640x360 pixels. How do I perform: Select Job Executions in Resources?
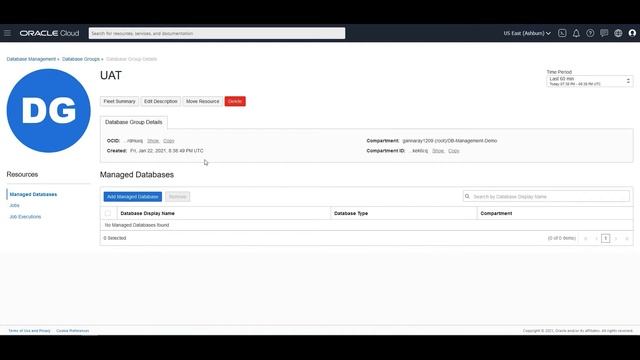pyautogui.click(x=25, y=217)
